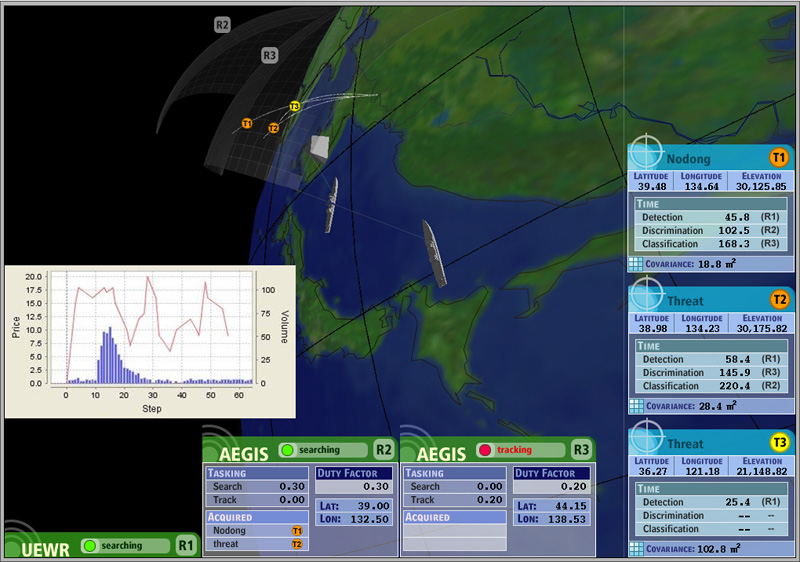Click the orange T2 marker on the globe
The width and height of the screenshot is (800, 562).
(x=273, y=128)
